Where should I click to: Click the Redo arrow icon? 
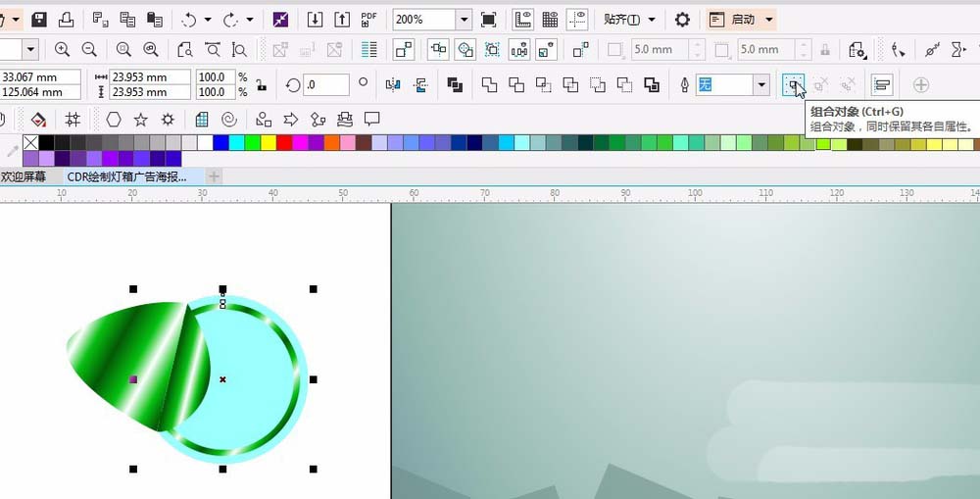click(x=230, y=20)
